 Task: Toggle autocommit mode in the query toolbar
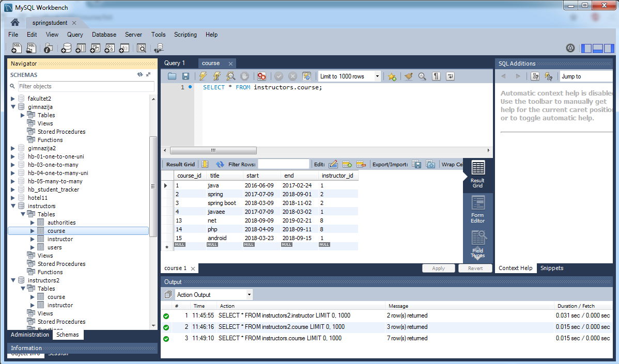306,76
